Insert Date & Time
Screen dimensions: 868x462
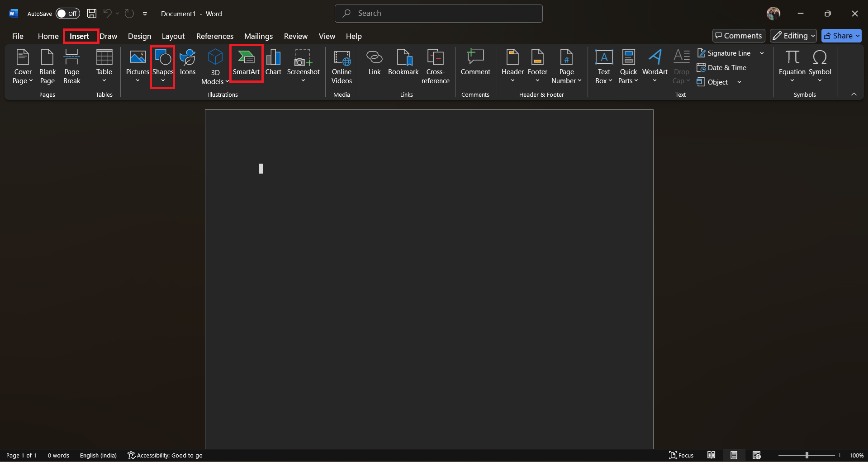click(x=722, y=68)
